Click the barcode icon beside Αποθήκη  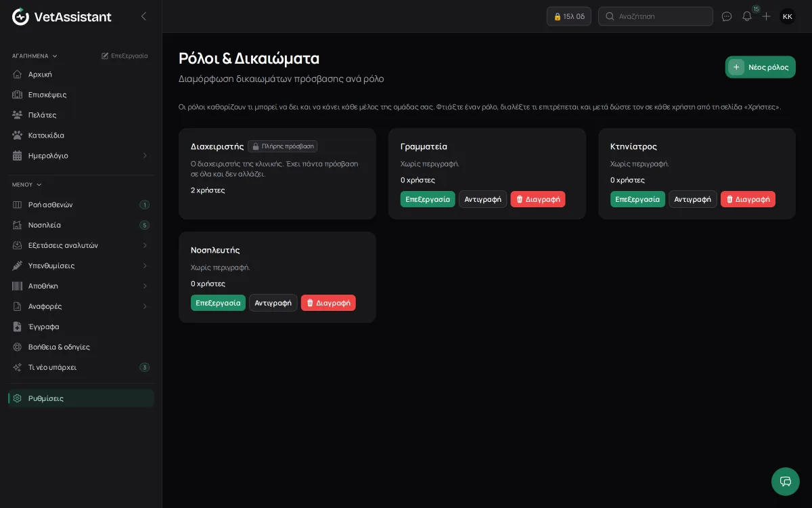pyautogui.click(x=18, y=286)
